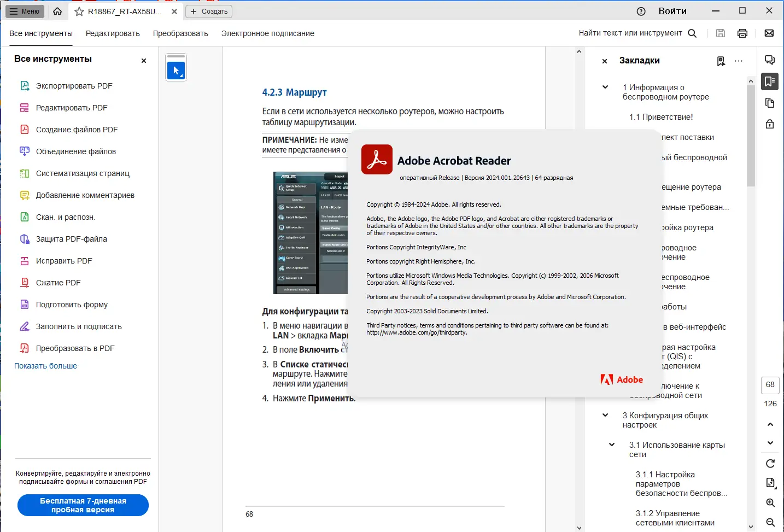784x532 pixels.
Task: Open the Закладки options ellipsis menu
Action: (739, 61)
